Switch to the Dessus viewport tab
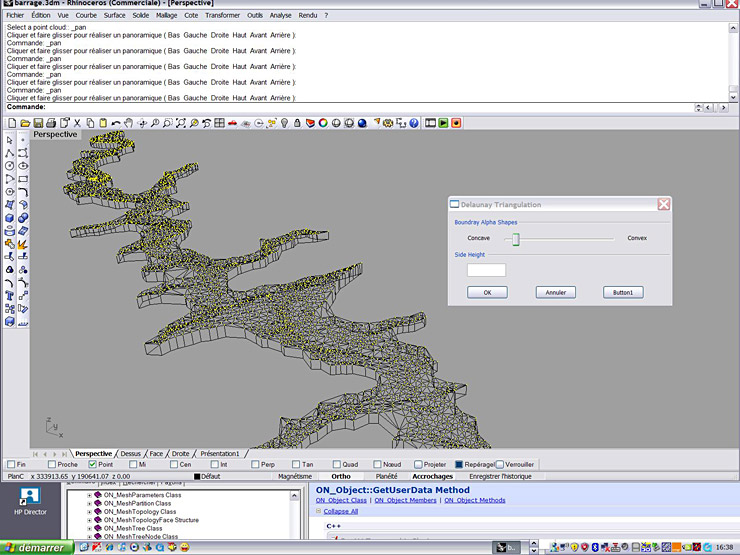Image resolution: width=740 pixels, height=555 pixels. (131, 453)
